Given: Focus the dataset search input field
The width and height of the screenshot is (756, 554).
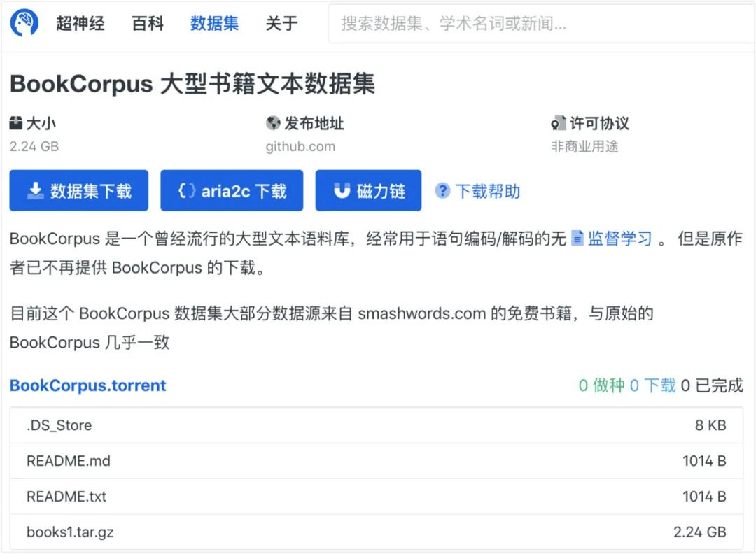Looking at the screenshot, I should click(541, 24).
